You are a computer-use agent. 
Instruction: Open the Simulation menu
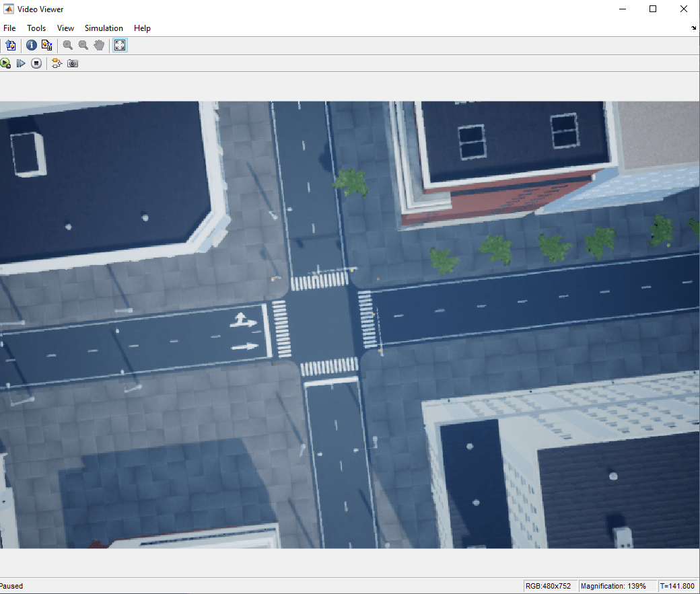click(x=104, y=28)
